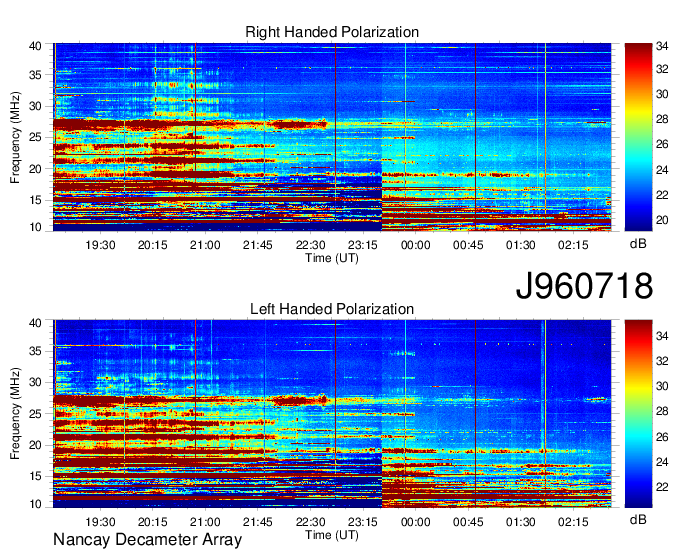The image size is (680, 552).
Task: Click the dB label of Left Handed color bar
Action: pos(638,519)
